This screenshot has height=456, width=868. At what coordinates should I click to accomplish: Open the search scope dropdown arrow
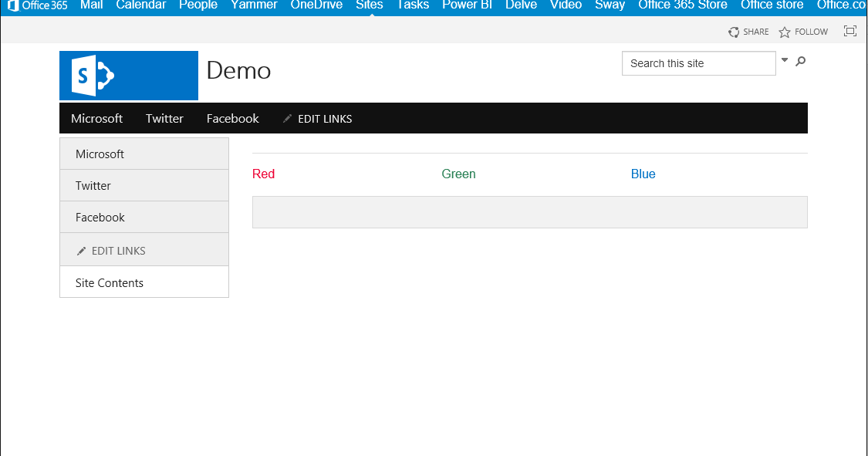(784, 59)
